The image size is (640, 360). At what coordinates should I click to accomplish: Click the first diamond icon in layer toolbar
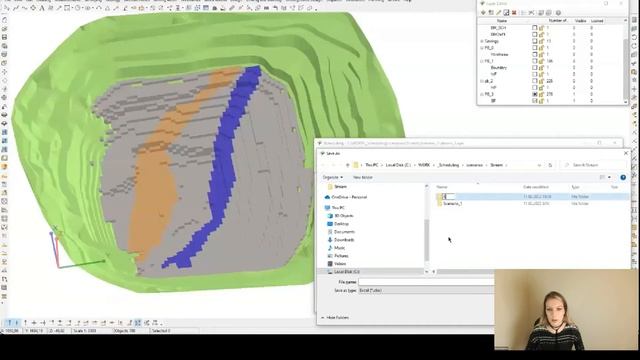tap(484, 13)
